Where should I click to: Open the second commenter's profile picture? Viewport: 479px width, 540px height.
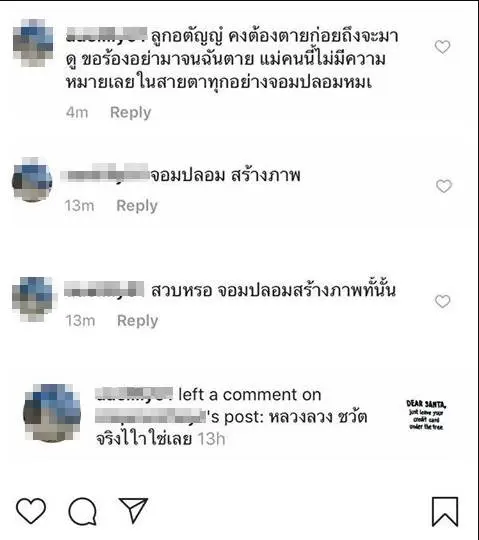tap(32, 180)
